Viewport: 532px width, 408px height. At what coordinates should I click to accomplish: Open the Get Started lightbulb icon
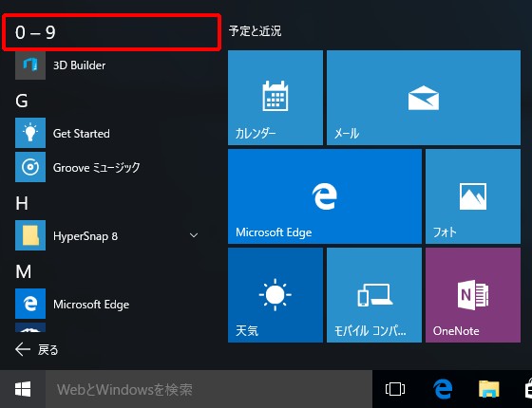pos(30,133)
